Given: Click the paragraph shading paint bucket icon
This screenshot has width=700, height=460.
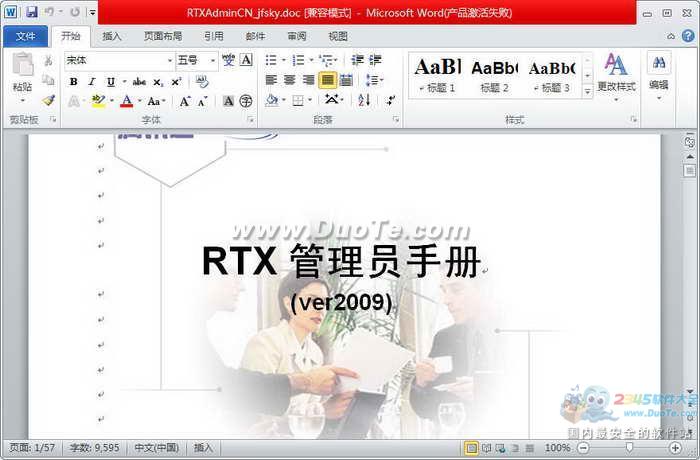Looking at the screenshot, I should tap(271, 100).
